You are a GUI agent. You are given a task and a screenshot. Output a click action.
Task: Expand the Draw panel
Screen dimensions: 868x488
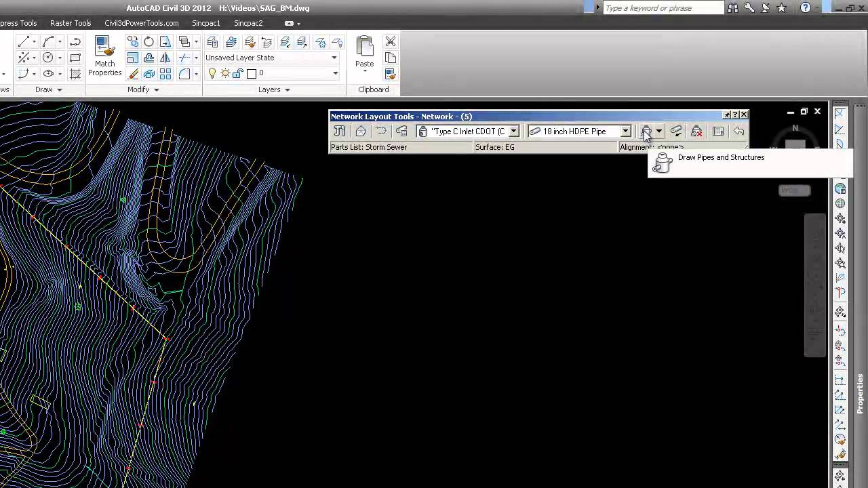48,89
